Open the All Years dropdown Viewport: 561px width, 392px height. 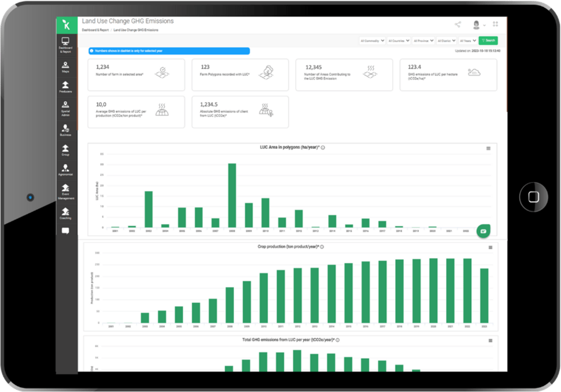(x=468, y=41)
